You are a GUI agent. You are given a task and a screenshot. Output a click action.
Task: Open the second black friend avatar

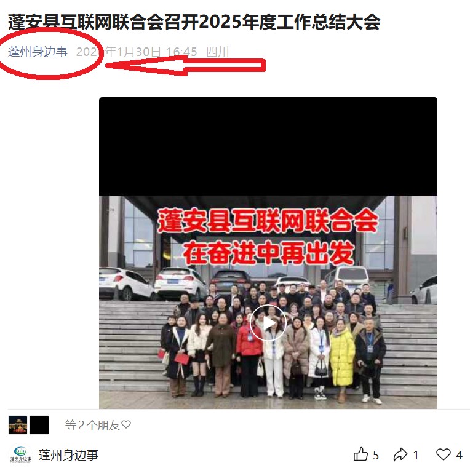pos(39,425)
